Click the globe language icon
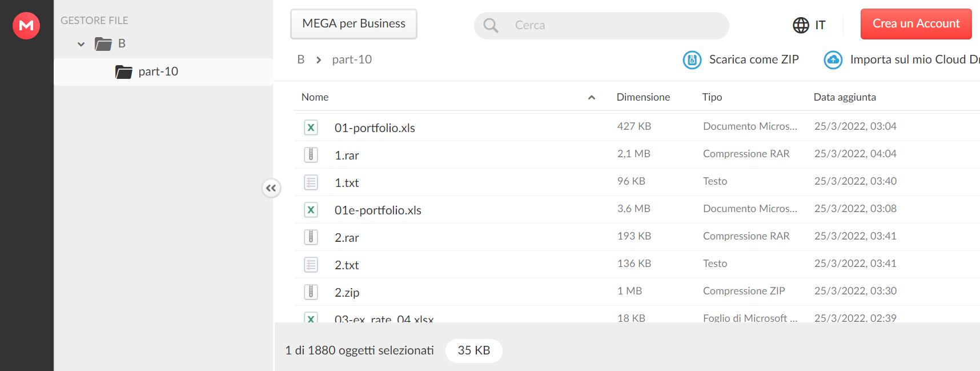Viewport: 980px width, 371px height. click(801, 25)
